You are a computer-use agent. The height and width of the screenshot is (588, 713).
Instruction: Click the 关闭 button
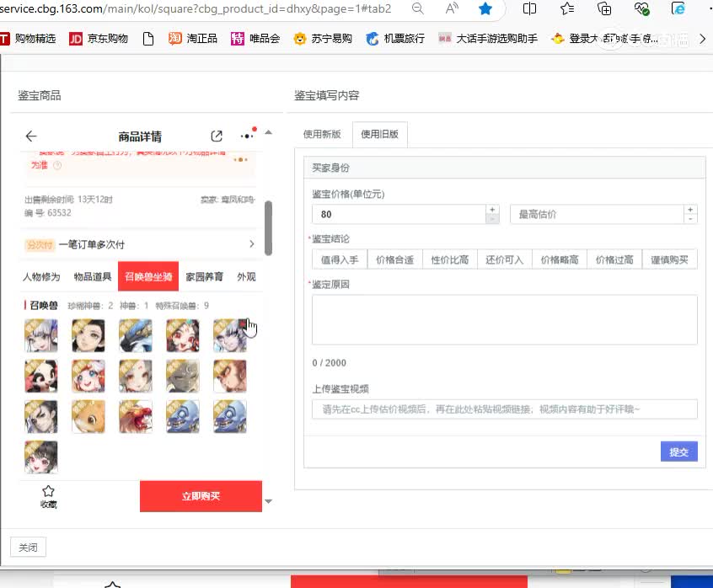point(28,547)
